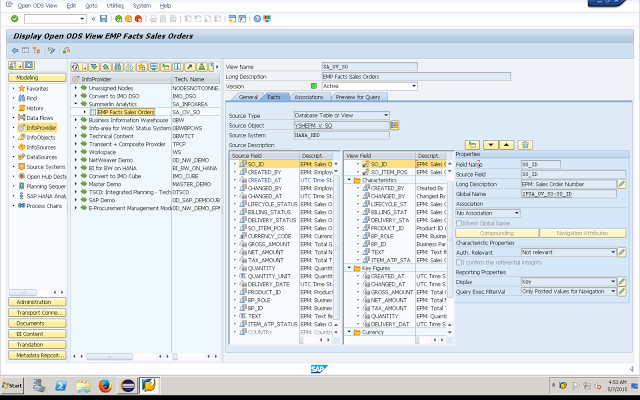Open the No Association dropdown
This screenshot has width=640, height=400.
516,213
